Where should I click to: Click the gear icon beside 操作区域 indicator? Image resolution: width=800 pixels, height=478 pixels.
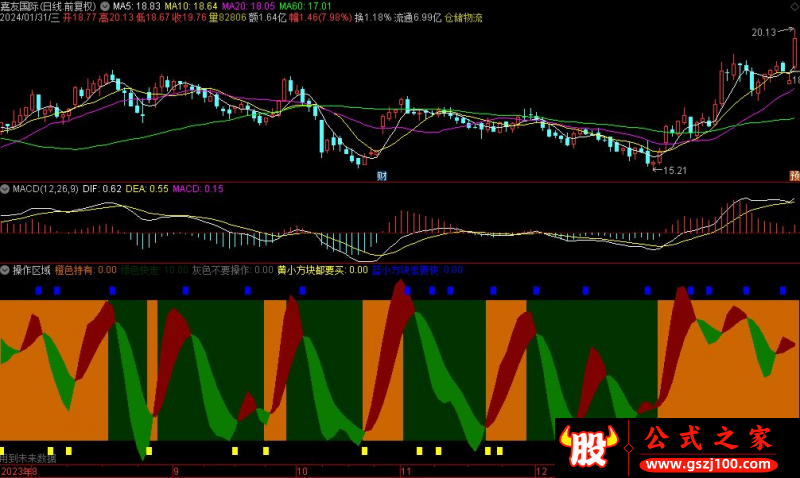tap(5, 270)
